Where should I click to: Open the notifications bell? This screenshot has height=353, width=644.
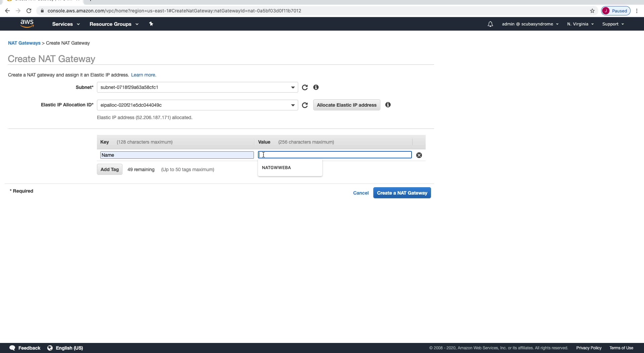[490, 24]
